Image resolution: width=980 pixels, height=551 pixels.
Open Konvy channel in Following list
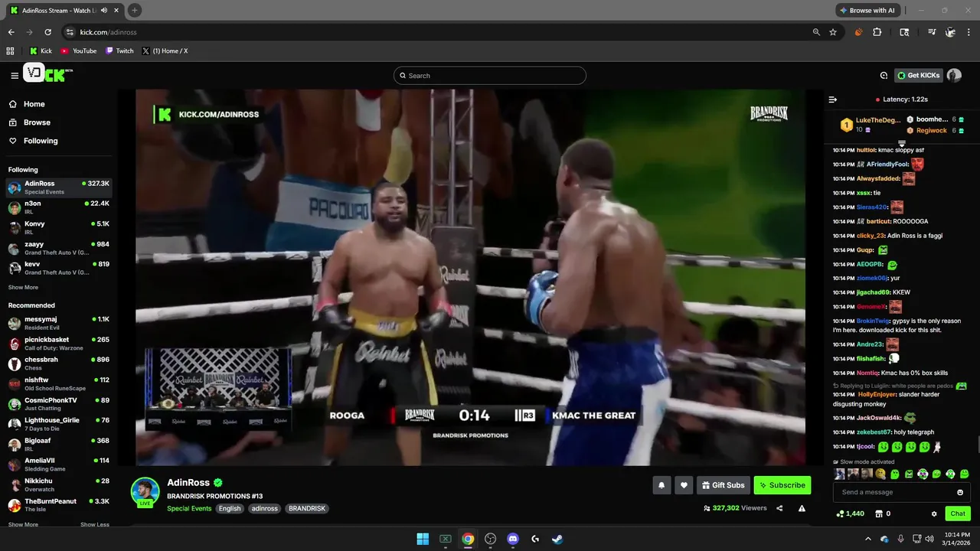[x=59, y=227]
